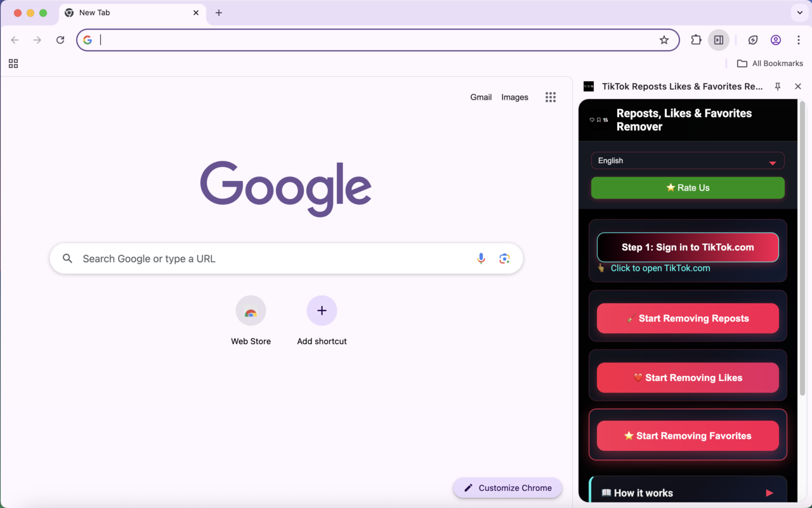Viewport: 812px width, 508px height.
Task: Open the Chrome three-dot menu
Action: coord(798,40)
